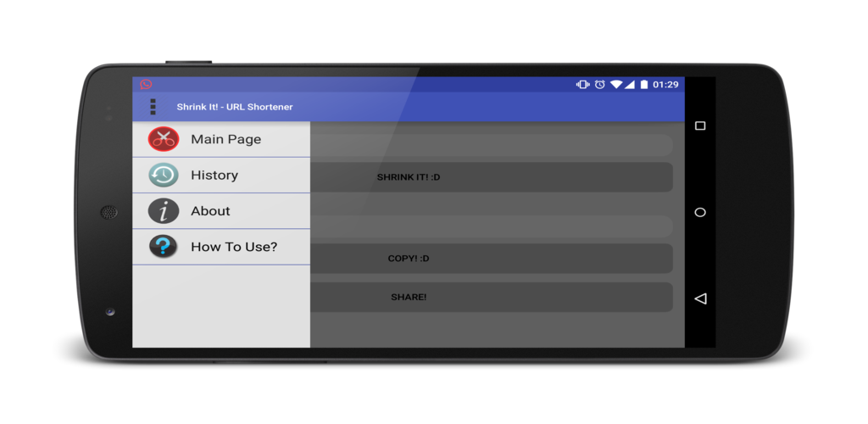The image size is (868, 424).
Task: Choose How To Use? in the drawer
Action: tap(221, 247)
